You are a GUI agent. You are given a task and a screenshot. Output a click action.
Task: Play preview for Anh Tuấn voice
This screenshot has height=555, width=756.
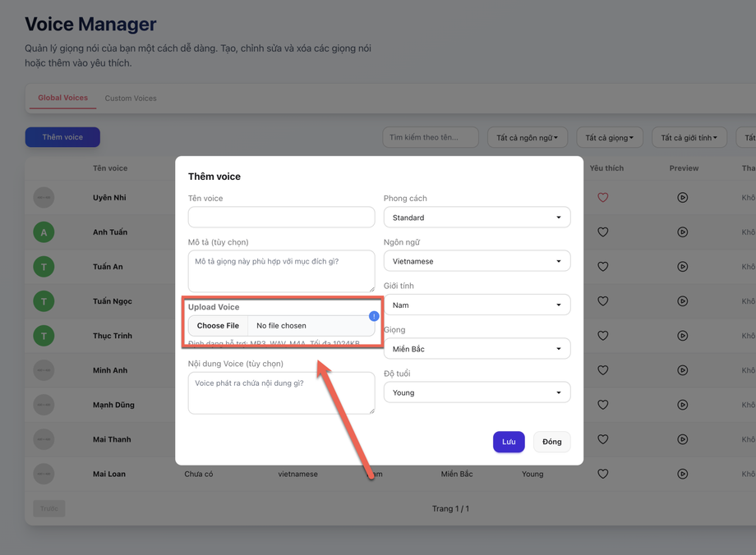click(x=682, y=232)
